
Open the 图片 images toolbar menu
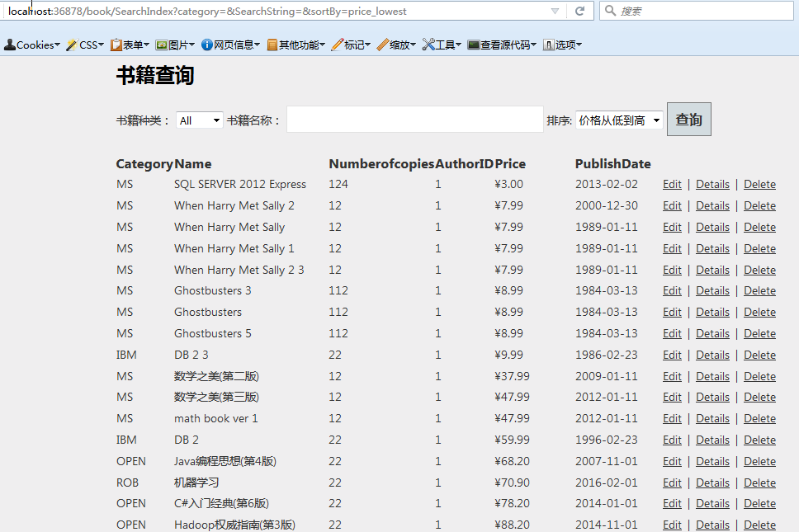[x=175, y=45]
